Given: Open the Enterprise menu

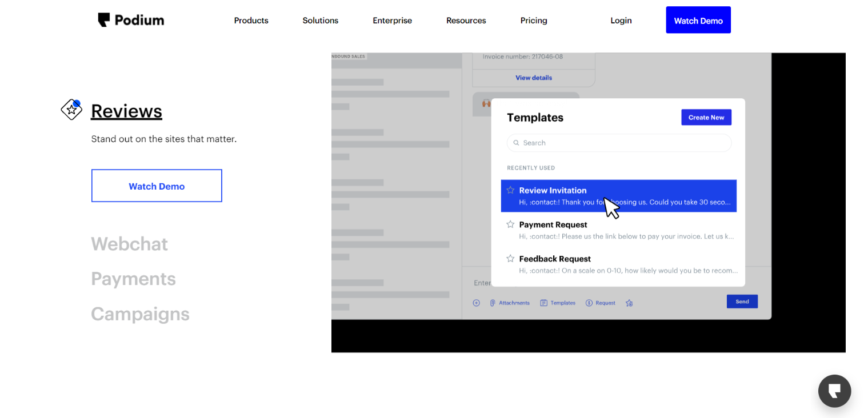Looking at the screenshot, I should click(392, 21).
